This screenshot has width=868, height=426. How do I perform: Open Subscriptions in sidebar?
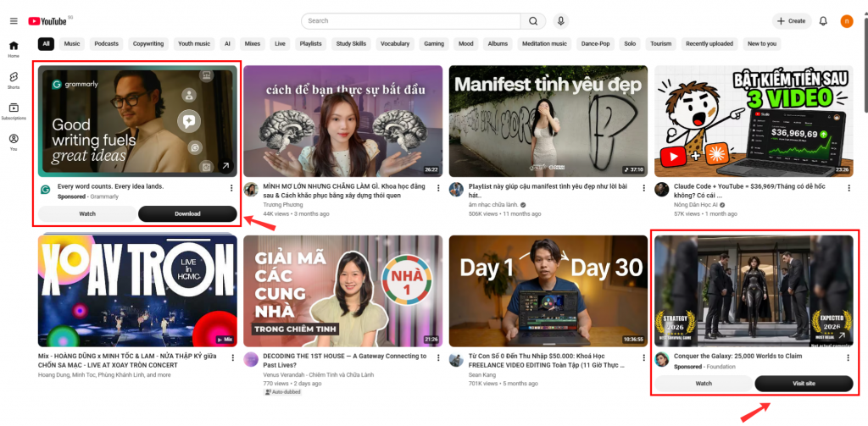[x=14, y=111]
